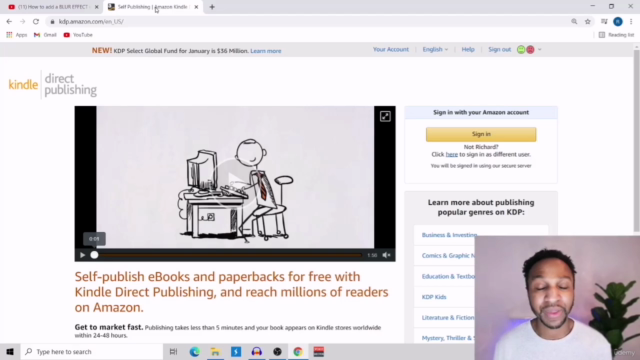This screenshot has width=640, height=360.
Task: Click the yellow Sign in button
Action: click(x=481, y=134)
